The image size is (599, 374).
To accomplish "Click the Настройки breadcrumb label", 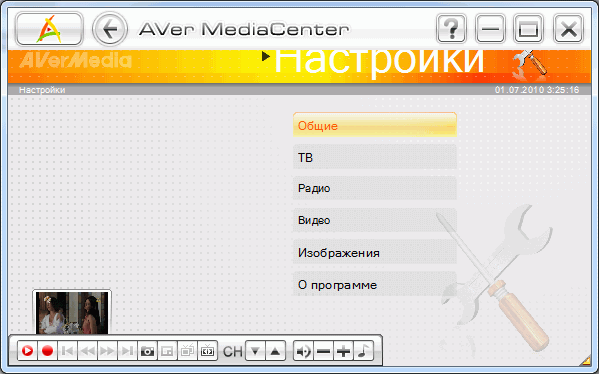I will pyautogui.click(x=42, y=90).
